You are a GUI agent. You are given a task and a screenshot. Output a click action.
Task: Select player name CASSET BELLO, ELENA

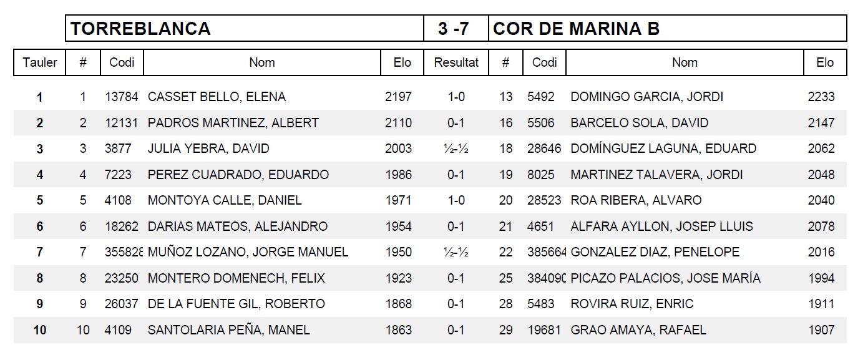click(x=217, y=97)
